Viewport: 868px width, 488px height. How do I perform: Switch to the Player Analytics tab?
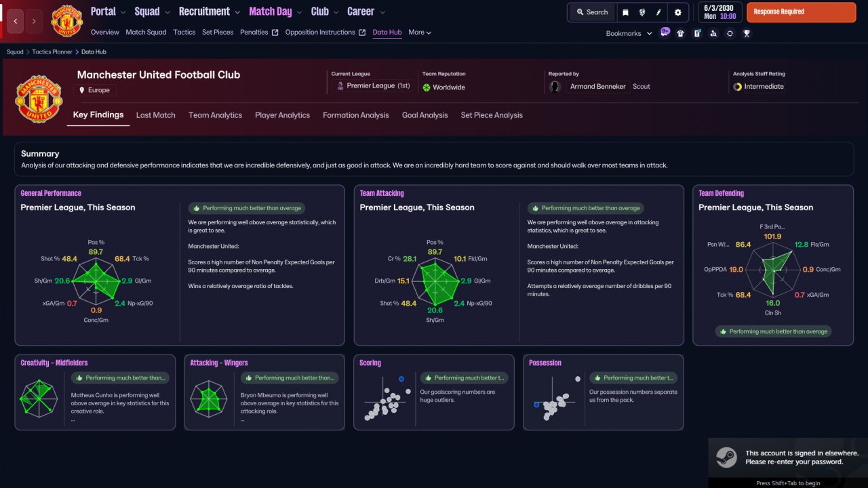tap(282, 115)
